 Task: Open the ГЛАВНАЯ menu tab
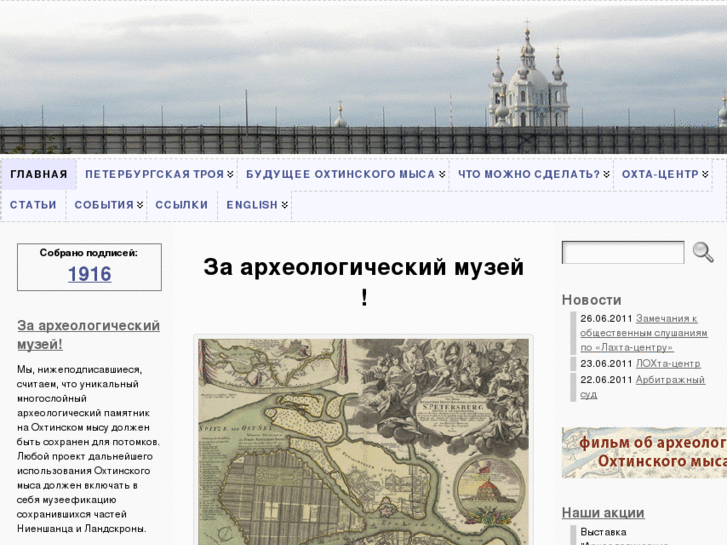tap(39, 174)
